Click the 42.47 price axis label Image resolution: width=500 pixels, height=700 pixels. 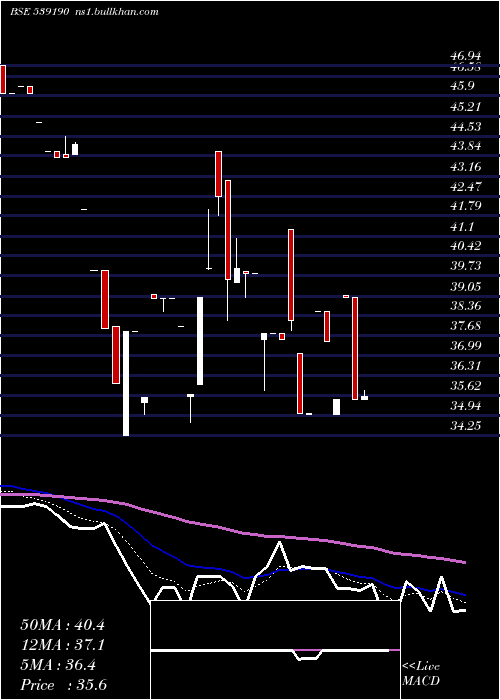pos(466,187)
